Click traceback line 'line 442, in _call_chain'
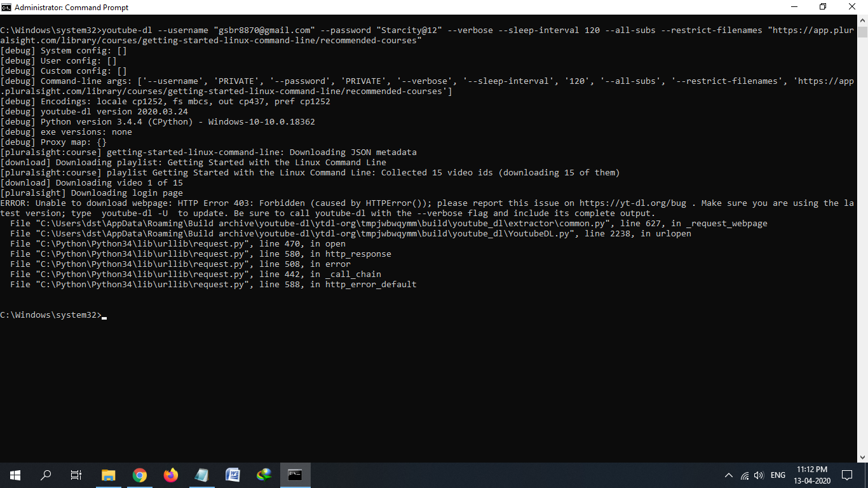 [196, 274]
